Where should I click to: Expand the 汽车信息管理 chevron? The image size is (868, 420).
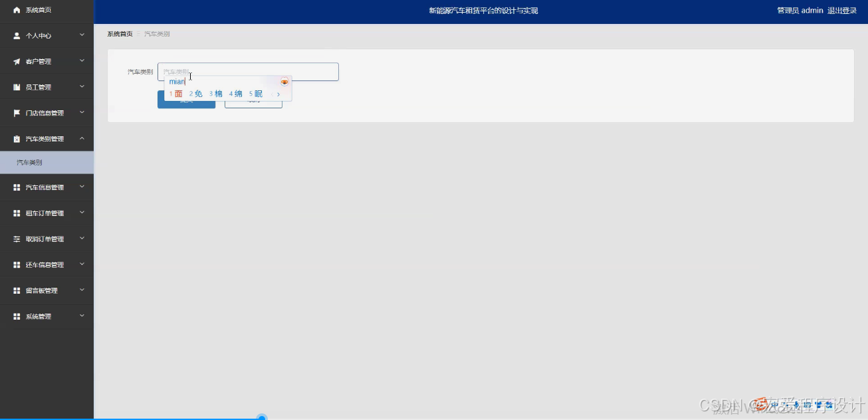click(x=82, y=187)
